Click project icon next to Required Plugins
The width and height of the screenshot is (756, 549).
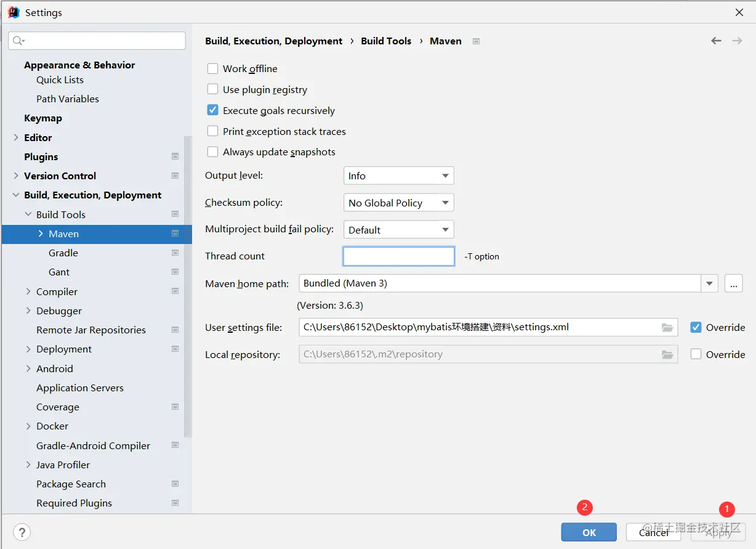click(175, 503)
